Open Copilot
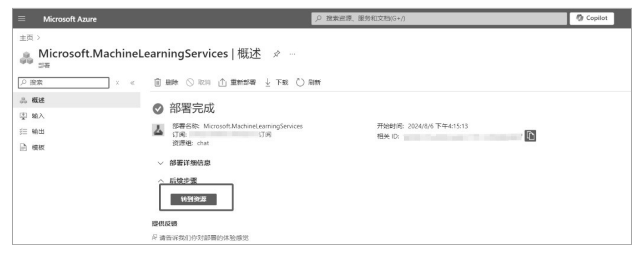Viewport: 644px width, 253px height. coord(592,18)
